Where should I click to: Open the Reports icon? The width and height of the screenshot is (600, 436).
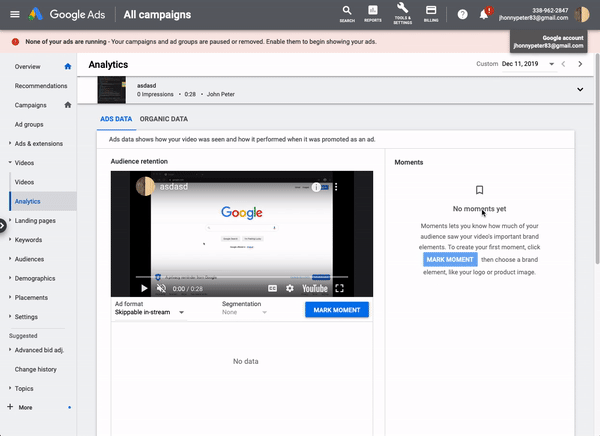[373, 13]
